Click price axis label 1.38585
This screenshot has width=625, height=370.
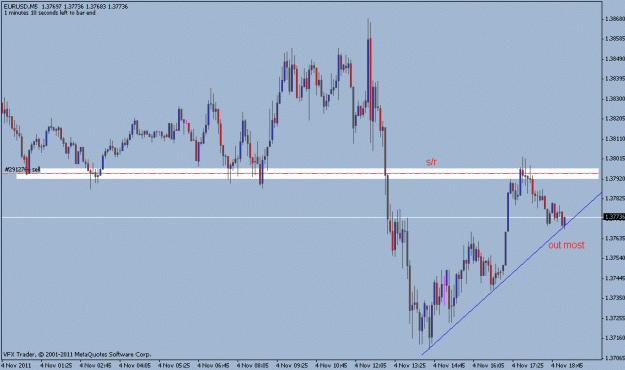coord(614,39)
